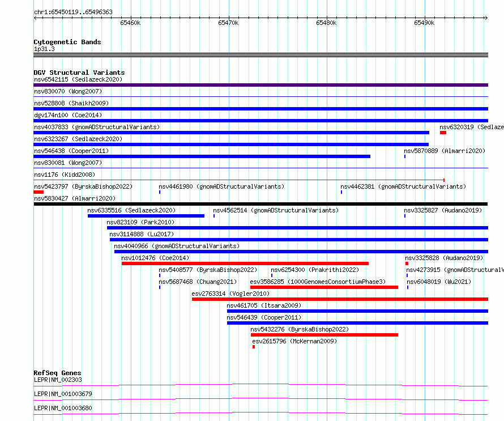Click the esv2615796 (McKernan2009) label
The image size is (504, 421).
[294, 341]
